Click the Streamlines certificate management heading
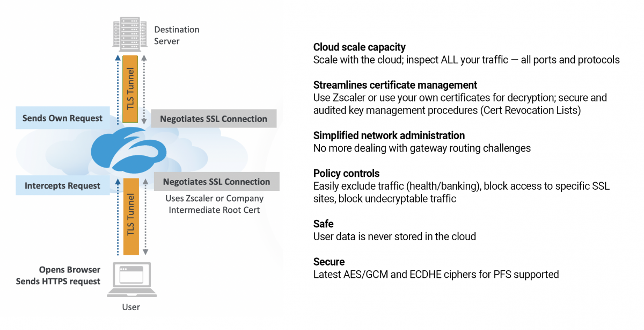The image size is (644, 330). coord(395,85)
